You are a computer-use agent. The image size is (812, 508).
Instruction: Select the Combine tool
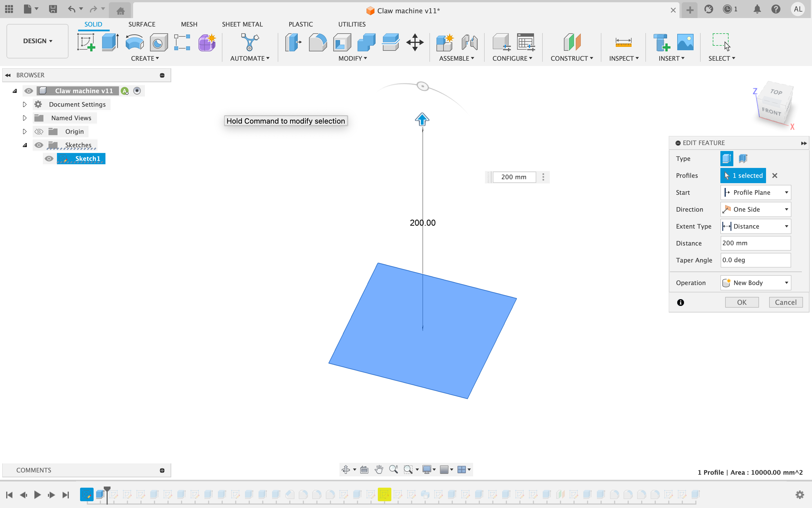point(367,42)
